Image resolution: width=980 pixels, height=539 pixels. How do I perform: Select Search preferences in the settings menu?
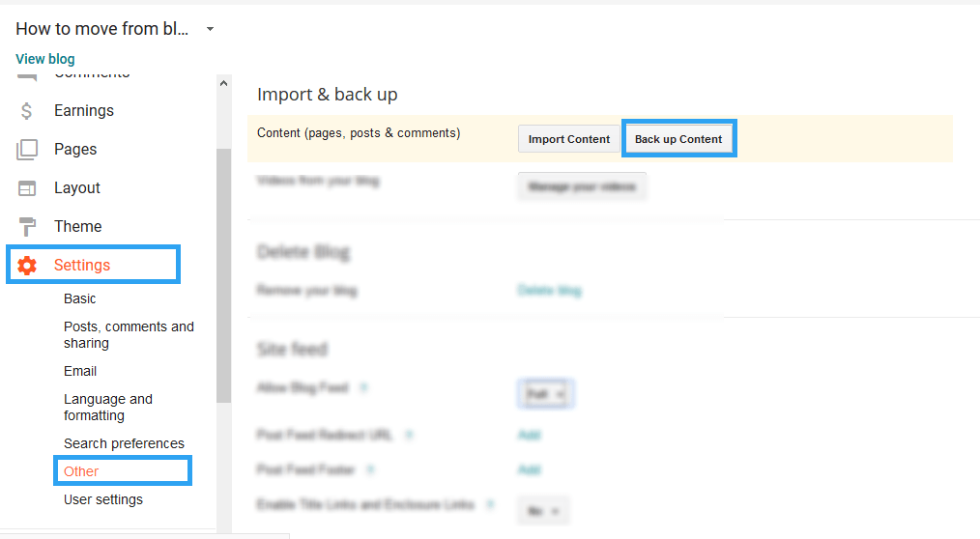click(x=124, y=443)
